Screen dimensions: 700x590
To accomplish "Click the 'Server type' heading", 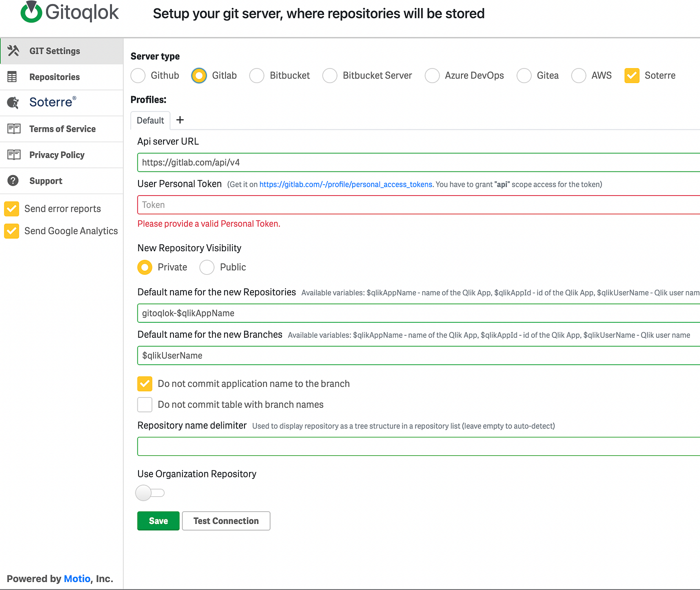I will point(155,57).
